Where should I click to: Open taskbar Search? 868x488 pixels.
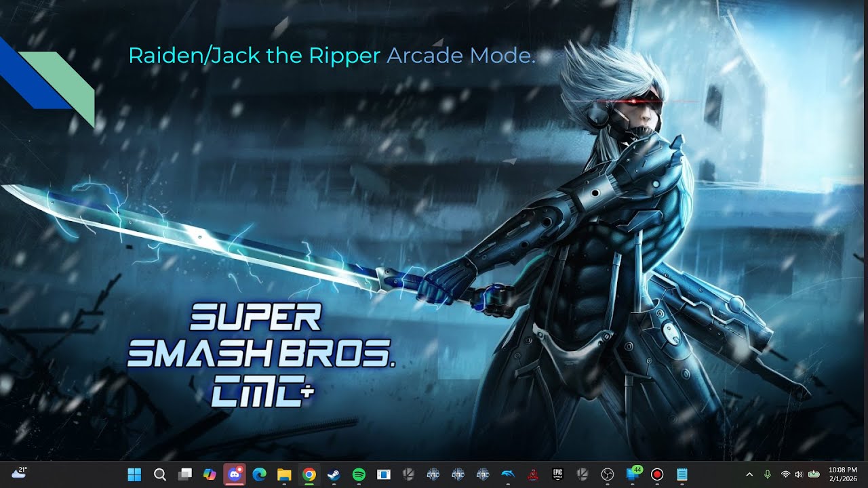(x=159, y=474)
